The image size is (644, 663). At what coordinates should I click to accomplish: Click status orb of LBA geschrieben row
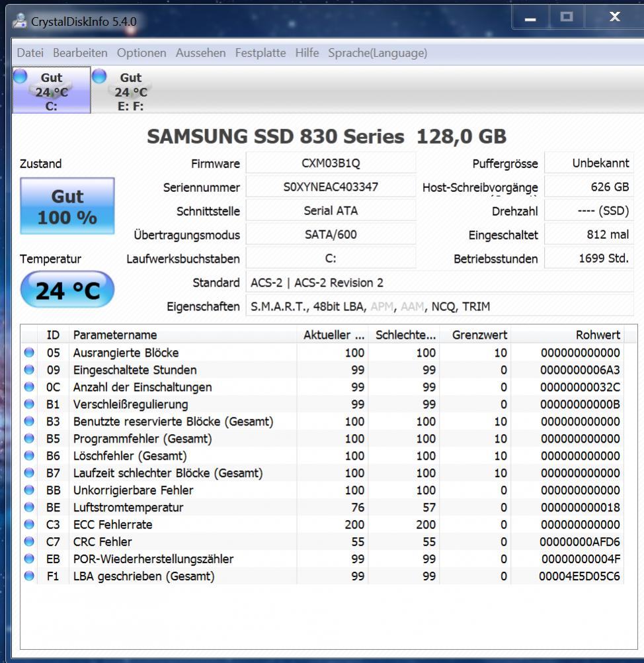click(x=29, y=576)
